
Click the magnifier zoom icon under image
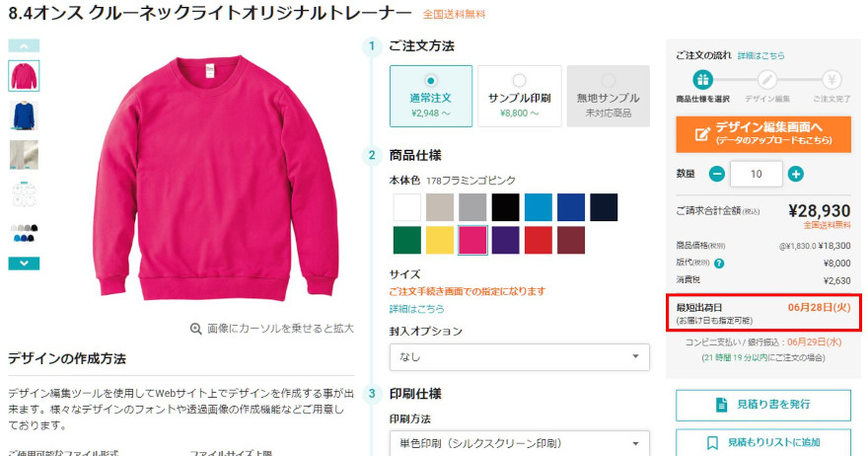click(x=195, y=329)
